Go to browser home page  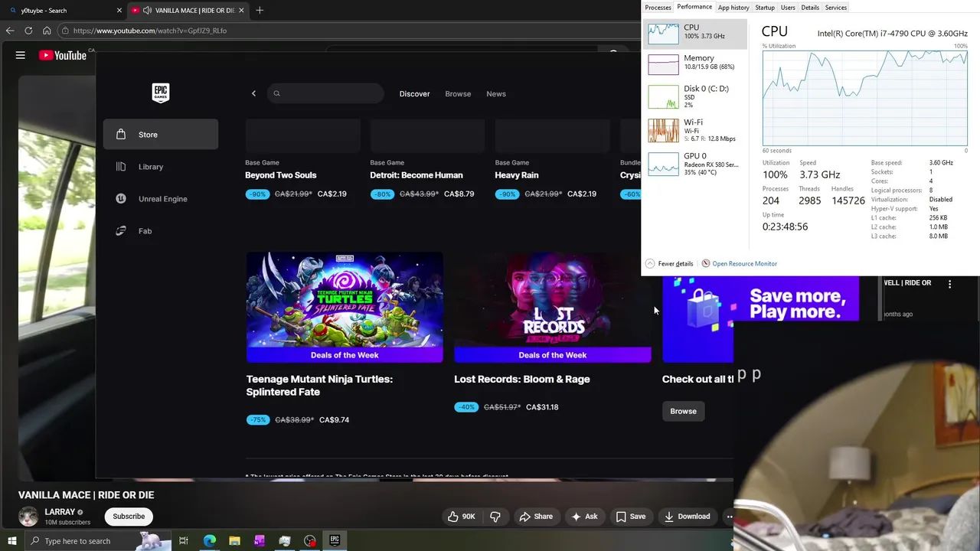(x=47, y=31)
